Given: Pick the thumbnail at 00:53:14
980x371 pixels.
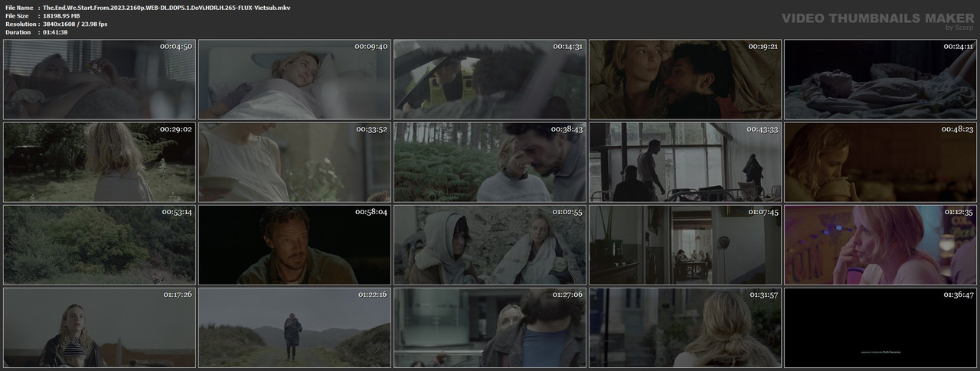Looking at the screenshot, I should click(x=99, y=245).
